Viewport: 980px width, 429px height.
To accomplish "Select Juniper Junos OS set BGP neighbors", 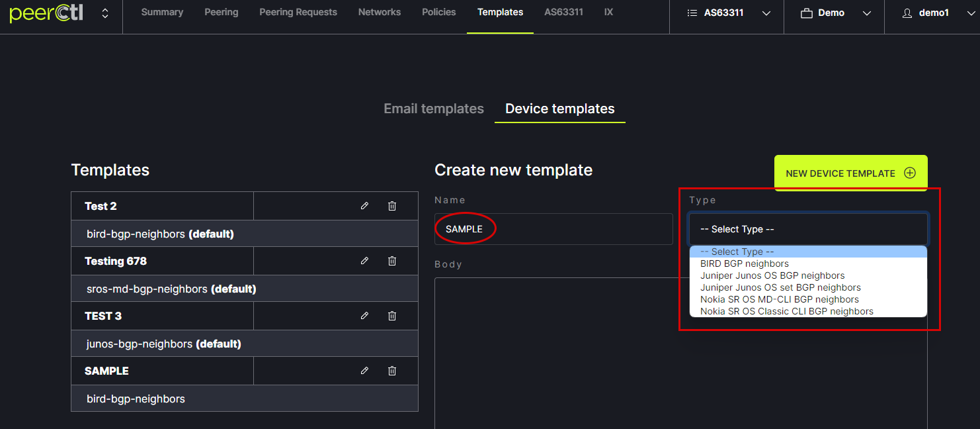I will tap(780, 287).
